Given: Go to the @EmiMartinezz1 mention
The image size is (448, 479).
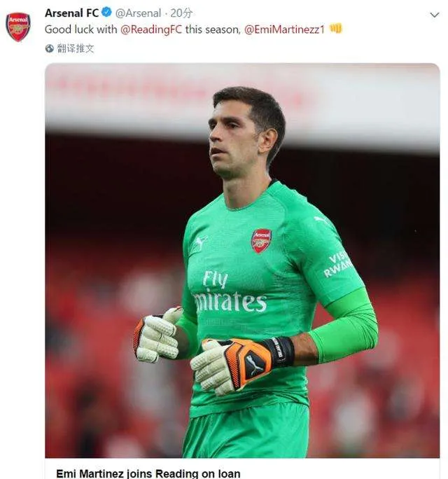Looking at the screenshot, I should pos(284,29).
